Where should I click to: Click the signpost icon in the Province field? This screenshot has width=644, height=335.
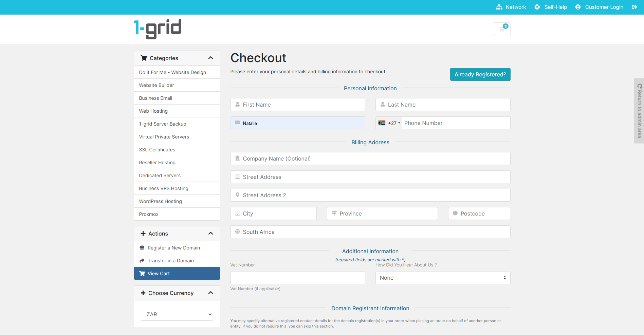(x=334, y=213)
